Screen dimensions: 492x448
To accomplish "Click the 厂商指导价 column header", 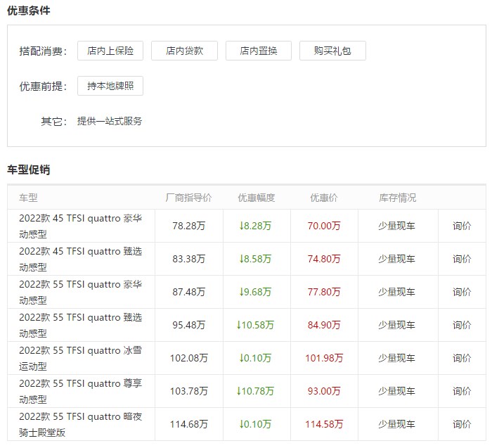I will coord(188,198).
